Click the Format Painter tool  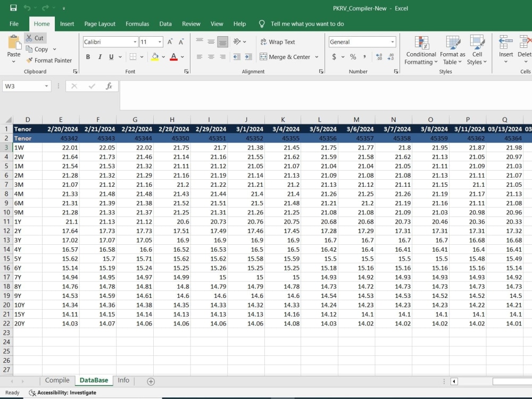pyautogui.click(x=49, y=60)
